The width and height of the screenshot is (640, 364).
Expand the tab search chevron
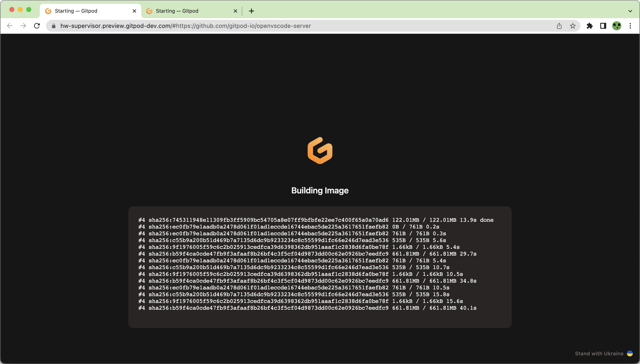(x=630, y=11)
